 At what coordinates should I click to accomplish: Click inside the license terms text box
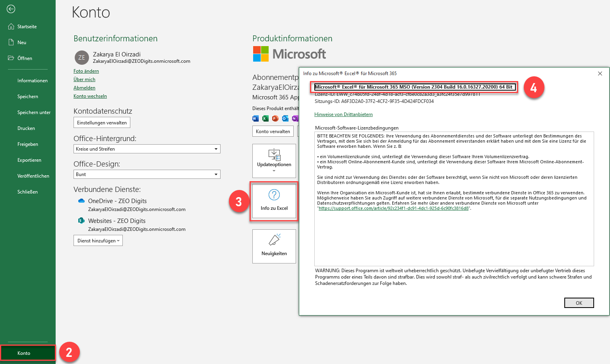click(454, 199)
